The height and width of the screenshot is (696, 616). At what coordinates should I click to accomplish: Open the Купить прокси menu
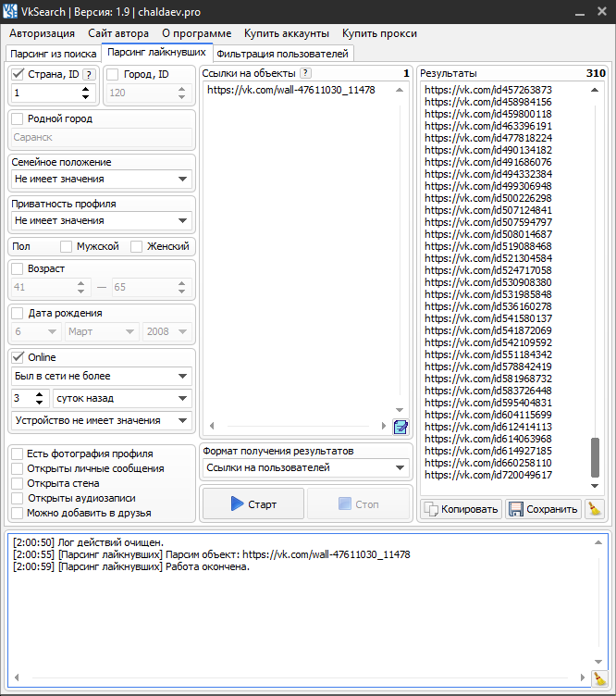point(379,33)
